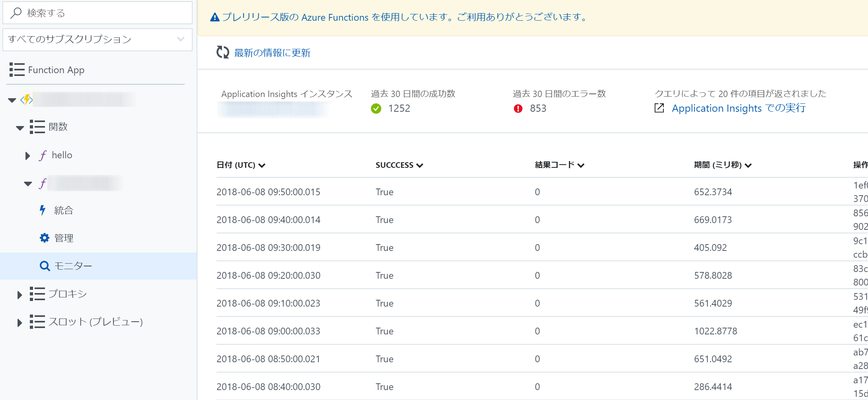868x400 pixels.
Task: Click the external link icon for Application Insights
Action: [x=659, y=108]
